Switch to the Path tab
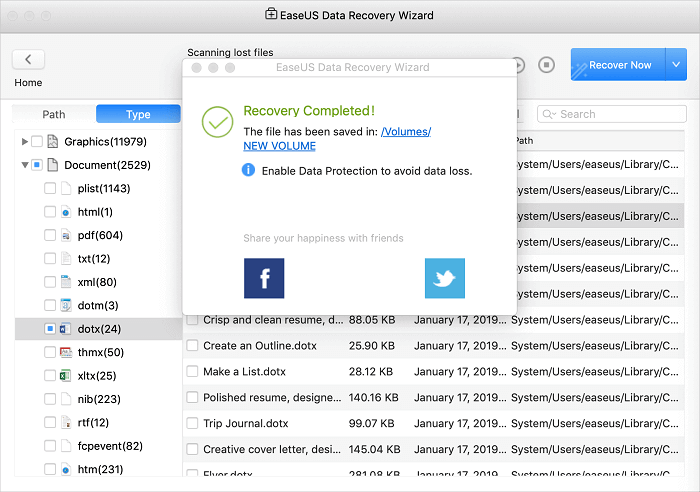Screen dimensions: 700x492 (54, 114)
